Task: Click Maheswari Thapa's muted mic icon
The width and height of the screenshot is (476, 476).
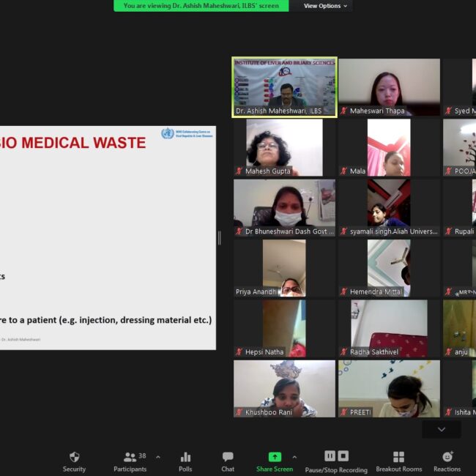Action: pyautogui.click(x=343, y=111)
